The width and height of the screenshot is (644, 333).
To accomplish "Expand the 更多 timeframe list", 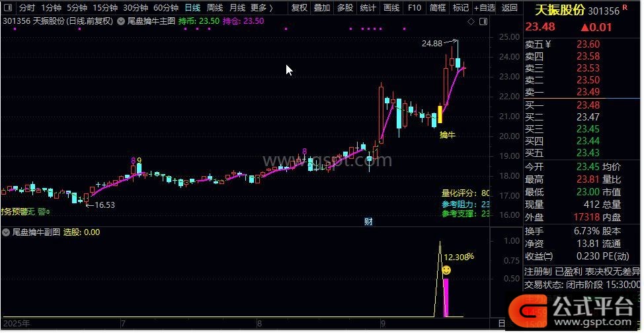I will tap(262, 8).
